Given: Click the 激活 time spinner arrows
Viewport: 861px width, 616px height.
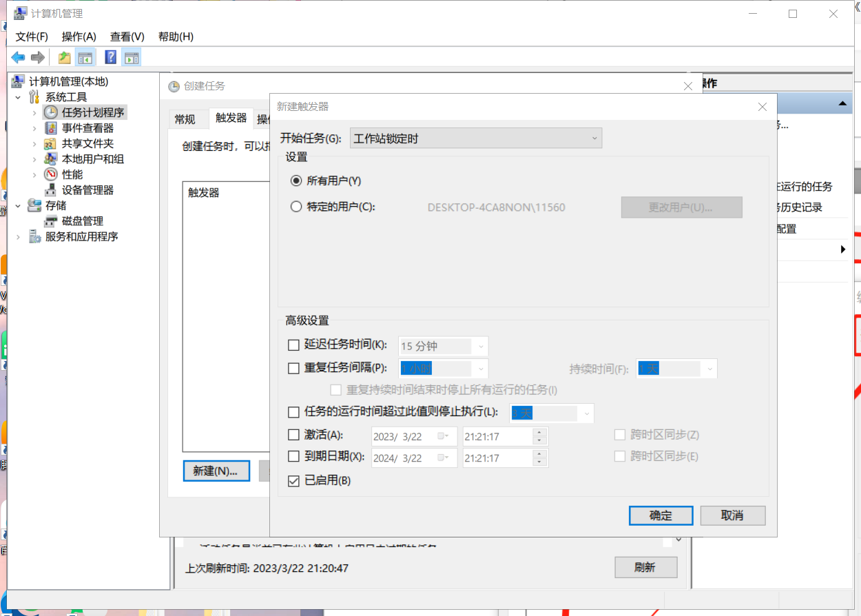Looking at the screenshot, I should pyautogui.click(x=540, y=437).
